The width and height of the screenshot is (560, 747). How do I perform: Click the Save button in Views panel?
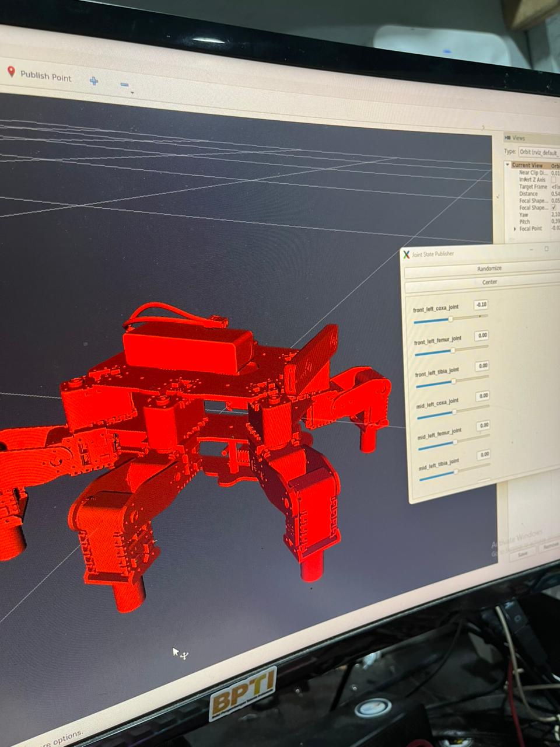pyautogui.click(x=522, y=553)
